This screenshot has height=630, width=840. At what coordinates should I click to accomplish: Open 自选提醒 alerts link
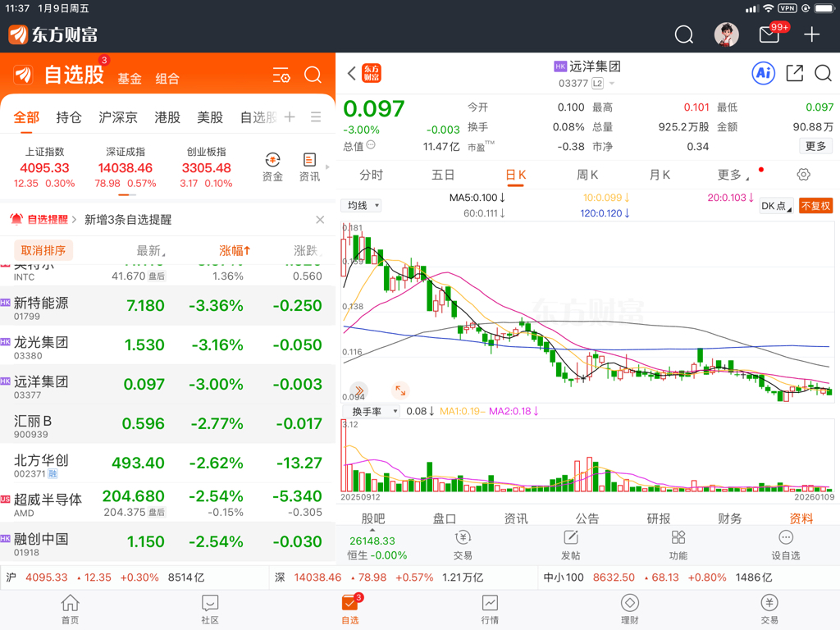pyautogui.click(x=43, y=220)
